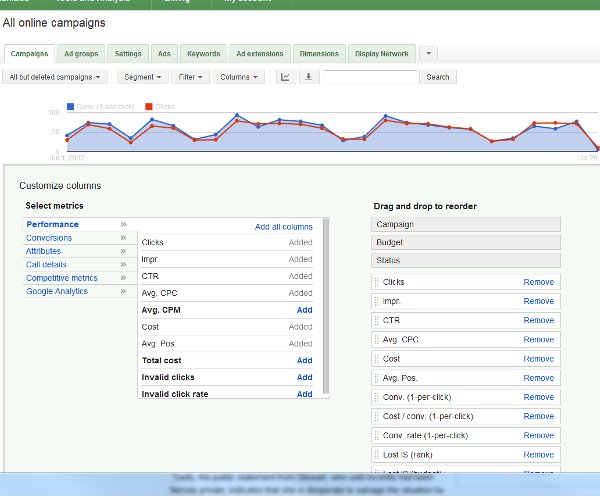This screenshot has width=600, height=500.
Task: Remove Lost IS (rank) column
Action: [538, 455]
